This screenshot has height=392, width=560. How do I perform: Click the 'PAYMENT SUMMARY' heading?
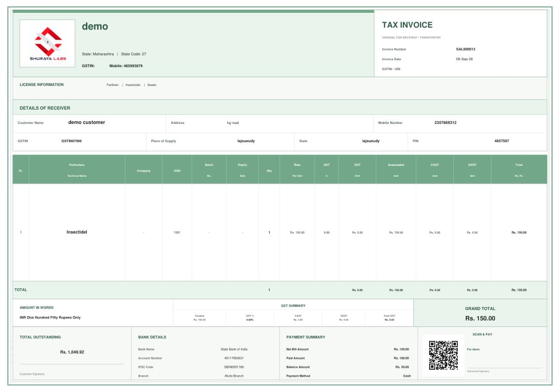pyautogui.click(x=306, y=337)
